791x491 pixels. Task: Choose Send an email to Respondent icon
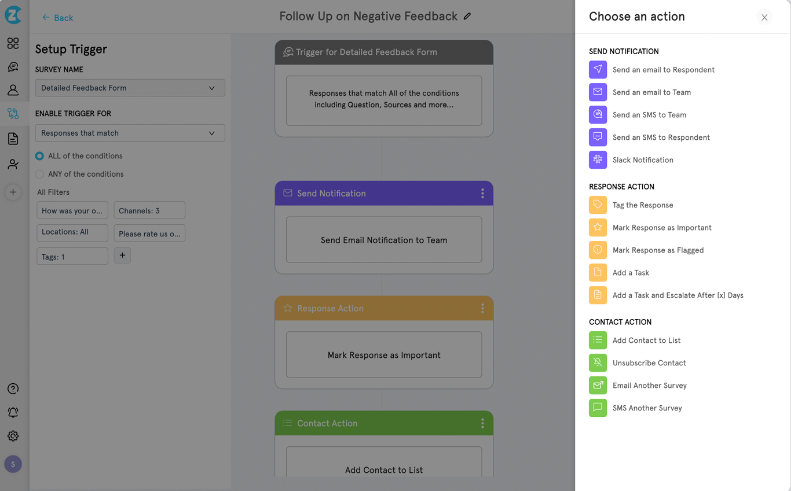click(x=598, y=70)
